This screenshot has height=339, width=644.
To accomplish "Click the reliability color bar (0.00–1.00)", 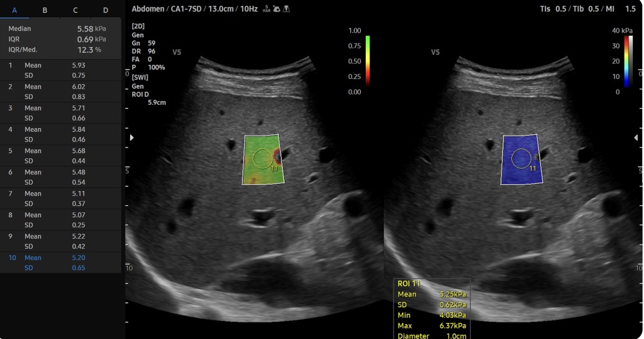I will (367, 60).
